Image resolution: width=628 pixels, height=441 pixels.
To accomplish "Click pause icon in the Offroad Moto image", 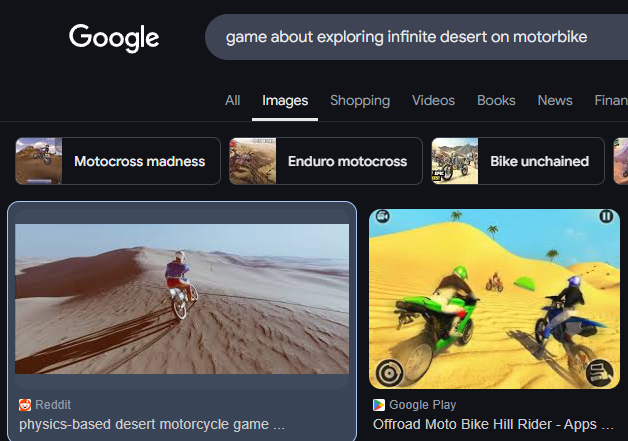I will point(606,216).
